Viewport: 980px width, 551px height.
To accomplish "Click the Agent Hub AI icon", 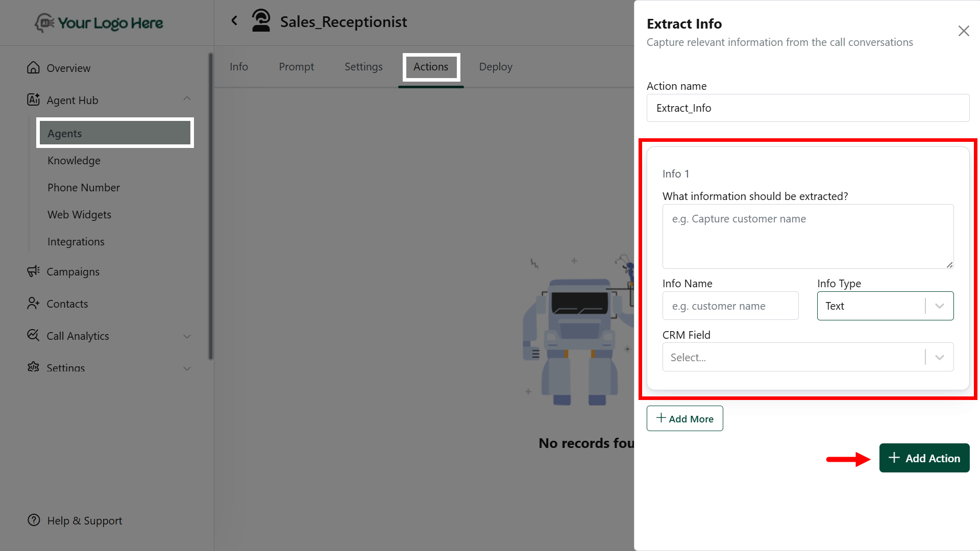I will 33,100.
